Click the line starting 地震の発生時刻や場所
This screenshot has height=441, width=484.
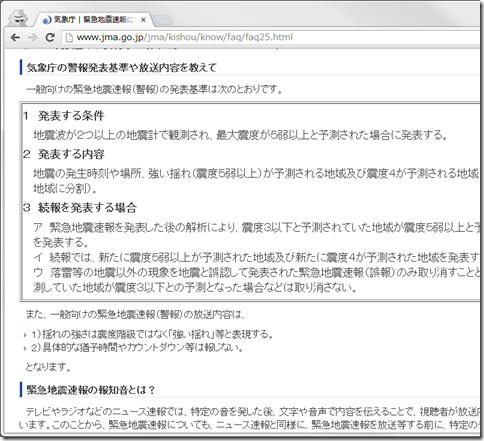point(256,173)
